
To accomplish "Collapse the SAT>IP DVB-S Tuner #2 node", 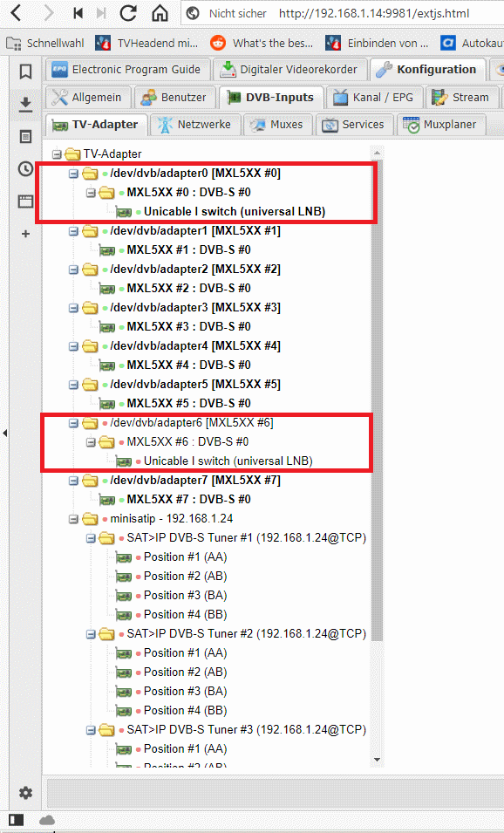I will 91,634.
